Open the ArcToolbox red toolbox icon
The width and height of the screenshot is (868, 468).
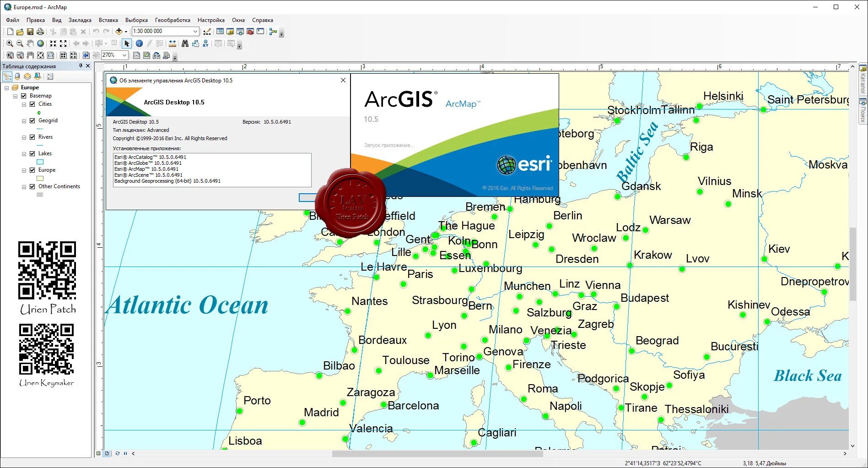tap(250, 32)
